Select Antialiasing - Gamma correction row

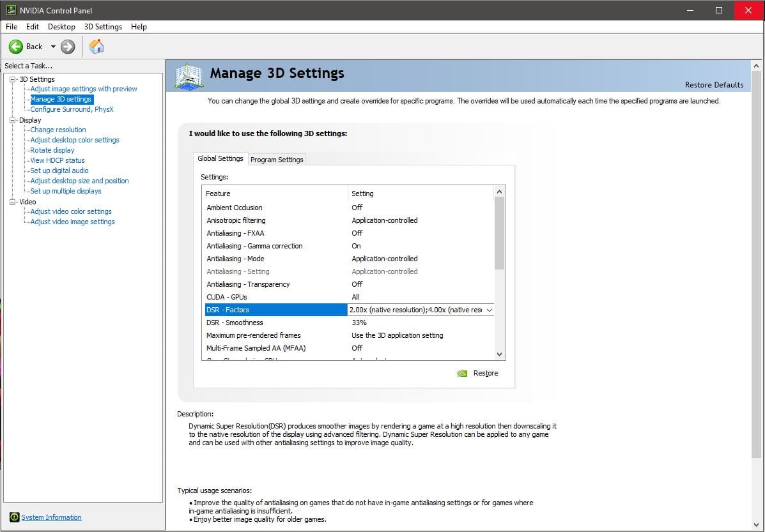349,246
